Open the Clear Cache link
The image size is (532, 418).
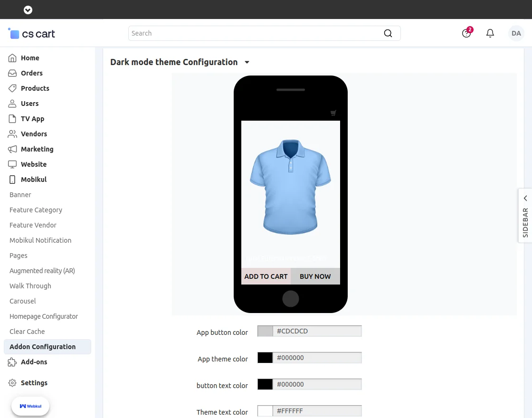click(x=27, y=332)
